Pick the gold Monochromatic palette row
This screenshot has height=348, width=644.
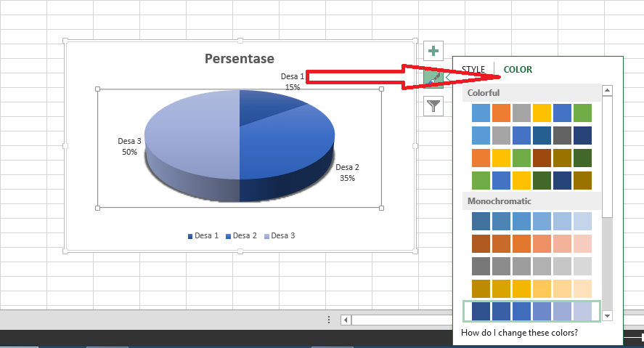click(531, 288)
